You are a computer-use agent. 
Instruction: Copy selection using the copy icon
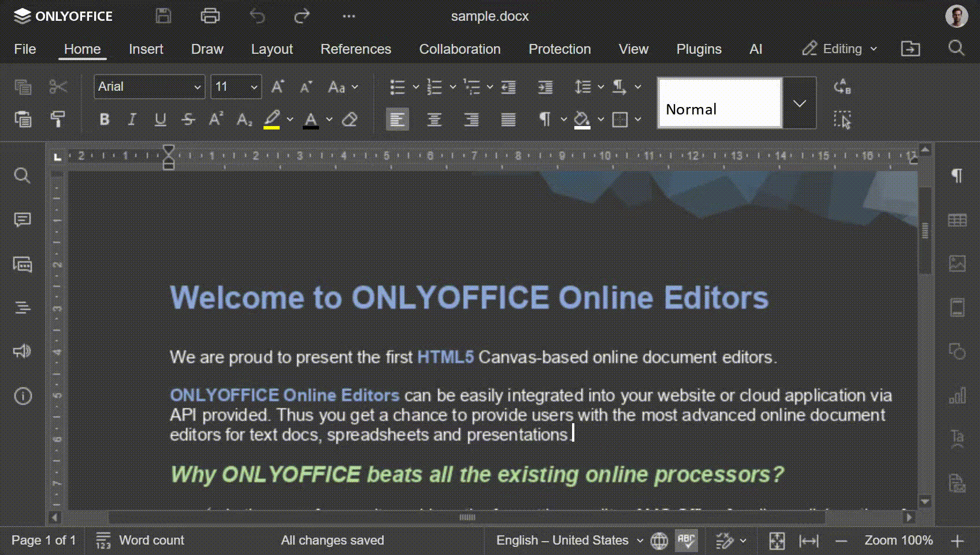coord(23,87)
